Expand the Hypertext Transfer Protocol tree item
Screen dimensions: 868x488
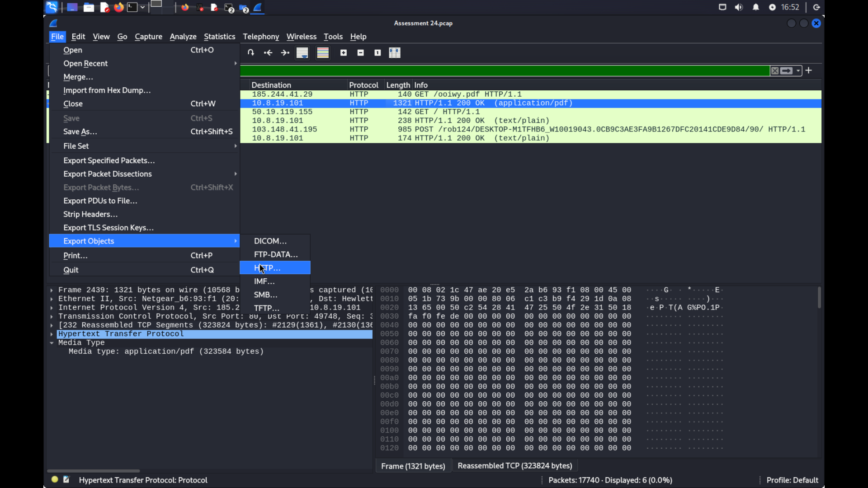(52, 334)
